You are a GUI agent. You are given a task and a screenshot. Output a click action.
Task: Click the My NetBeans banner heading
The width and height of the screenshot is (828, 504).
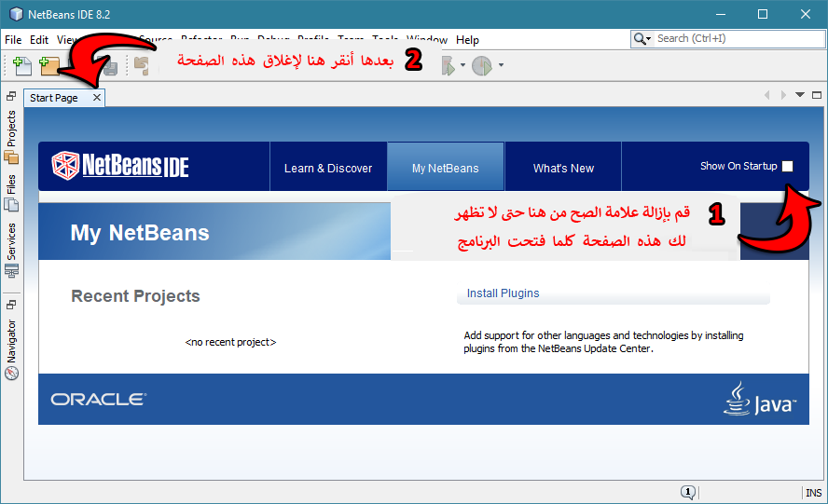pos(140,233)
